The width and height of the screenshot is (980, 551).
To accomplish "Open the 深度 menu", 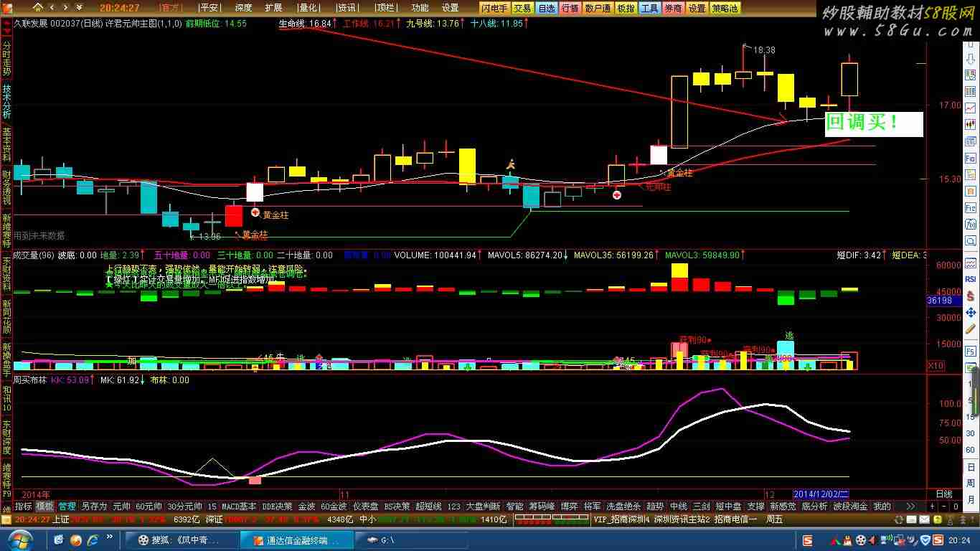I will coord(244,8).
